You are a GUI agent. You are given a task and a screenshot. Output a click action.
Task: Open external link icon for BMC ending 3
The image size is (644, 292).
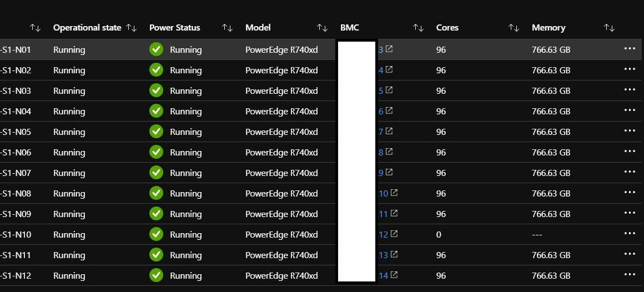click(389, 49)
